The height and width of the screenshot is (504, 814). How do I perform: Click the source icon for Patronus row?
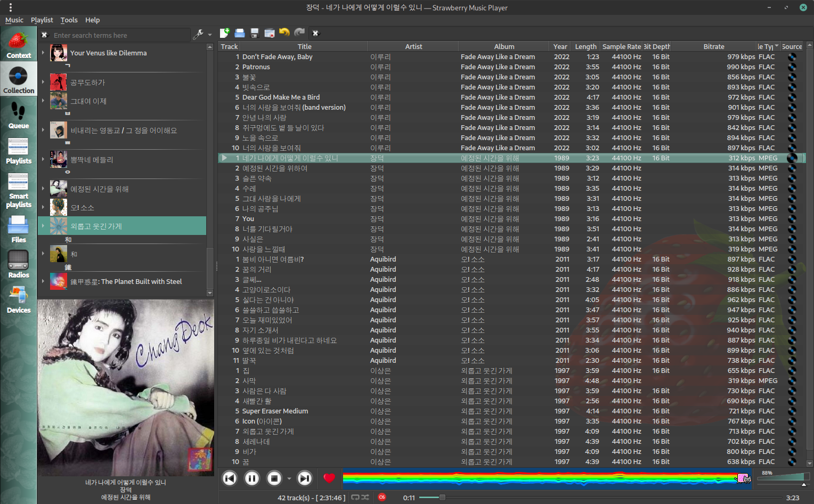point(792,67)
